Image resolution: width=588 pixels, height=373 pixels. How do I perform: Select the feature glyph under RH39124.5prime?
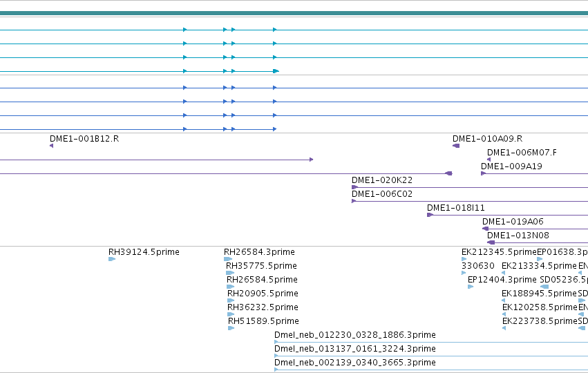pos(112,259)
